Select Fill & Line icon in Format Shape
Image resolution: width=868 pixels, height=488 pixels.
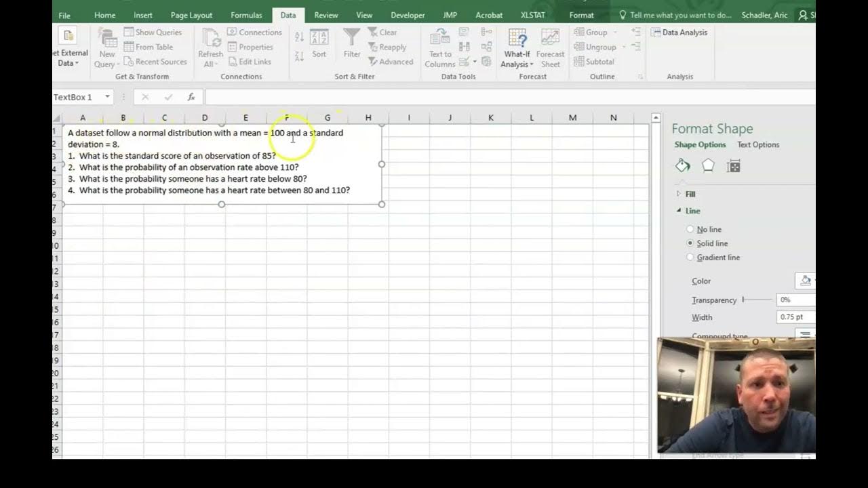[683, 166]
